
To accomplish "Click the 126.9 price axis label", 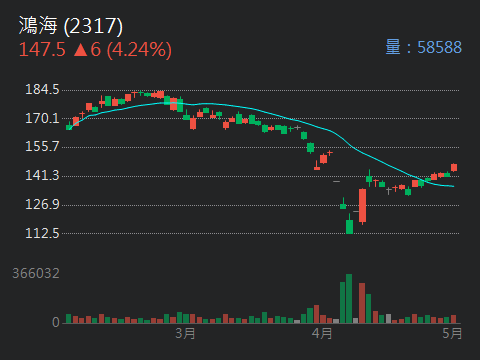I will (42, 204).
